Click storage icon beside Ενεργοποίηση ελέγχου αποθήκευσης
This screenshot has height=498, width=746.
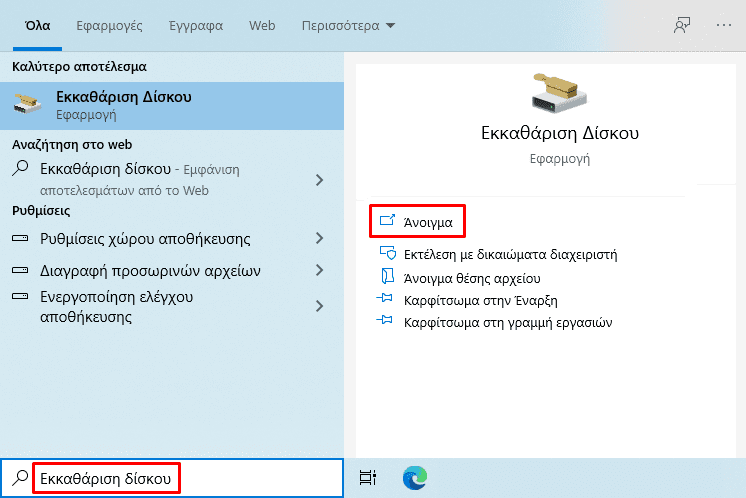point(20,296)
